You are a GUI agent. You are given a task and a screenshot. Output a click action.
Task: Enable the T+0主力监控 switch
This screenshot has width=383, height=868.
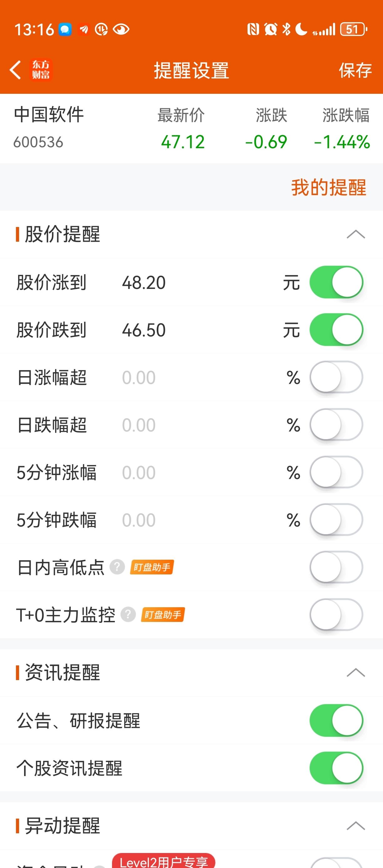tap(336, 615)
